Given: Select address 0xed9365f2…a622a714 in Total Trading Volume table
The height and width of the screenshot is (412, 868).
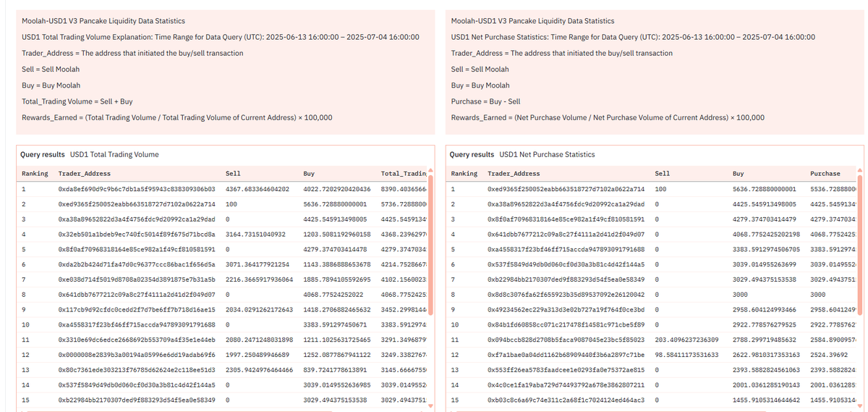Looking at the screenshot, I should (137, 204).
